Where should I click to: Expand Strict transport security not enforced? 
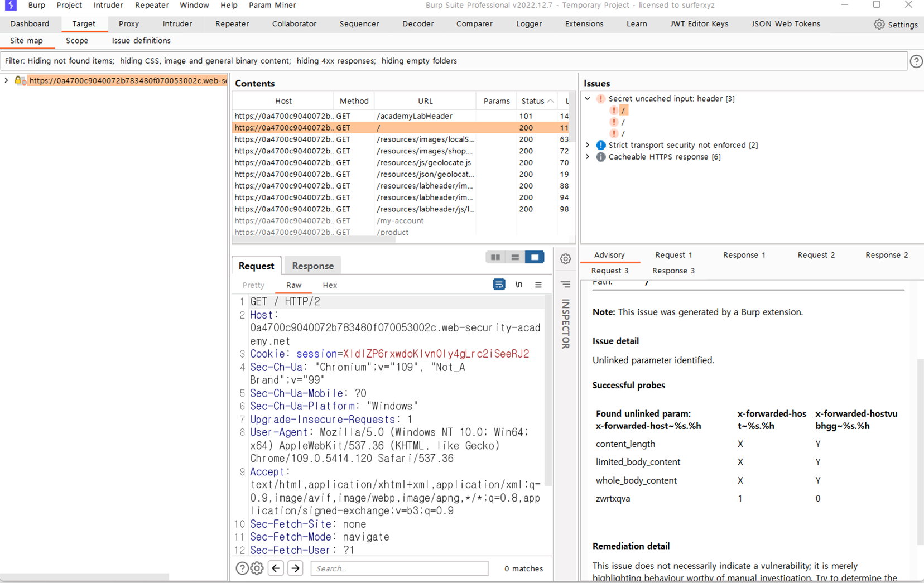[x=588, y=145]
